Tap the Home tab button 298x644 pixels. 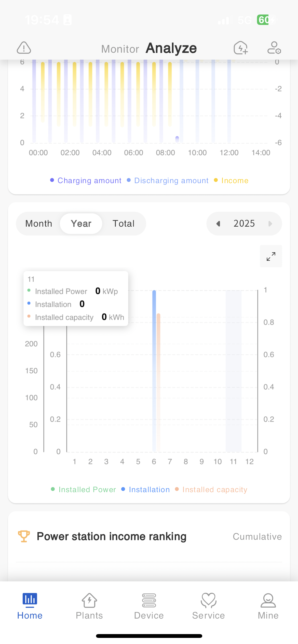coord(30,606)
